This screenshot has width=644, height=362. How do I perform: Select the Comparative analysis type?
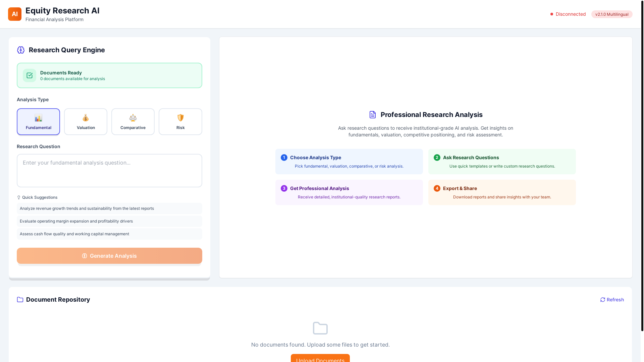pos(133,122)
